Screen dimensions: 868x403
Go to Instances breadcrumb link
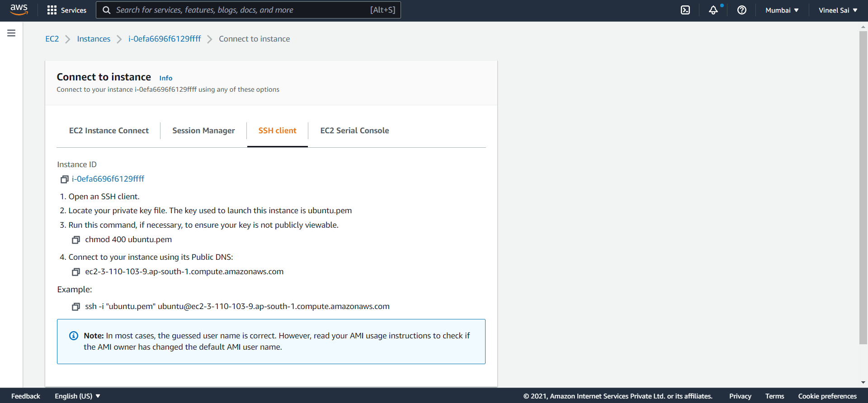click(x=94, y=39)
